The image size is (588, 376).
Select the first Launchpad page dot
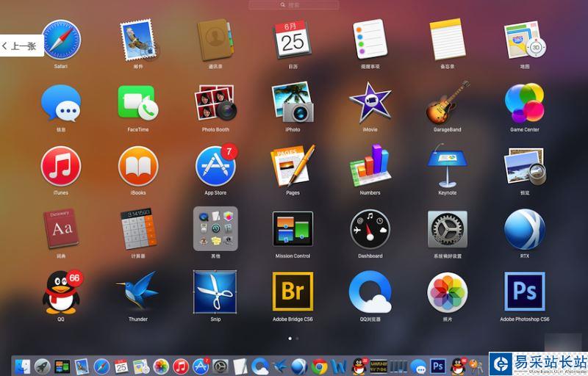click(290, 339)
